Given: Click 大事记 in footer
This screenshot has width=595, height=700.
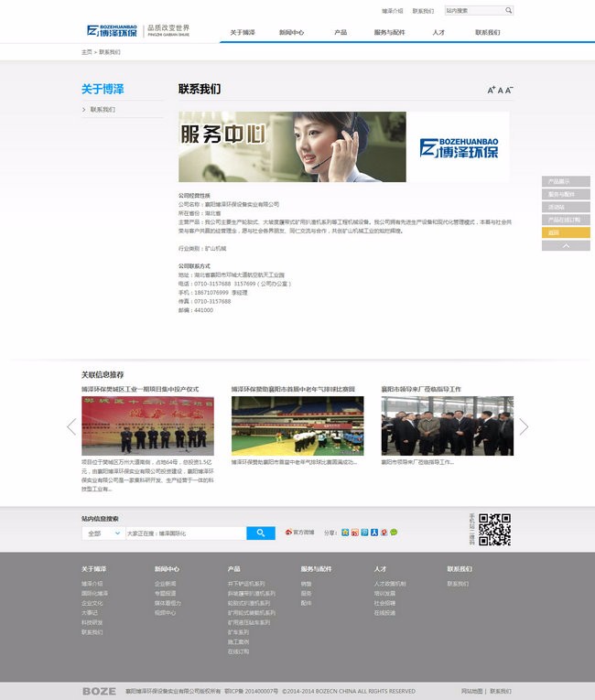Looking at the screenshot, I should tap(90, 612).
